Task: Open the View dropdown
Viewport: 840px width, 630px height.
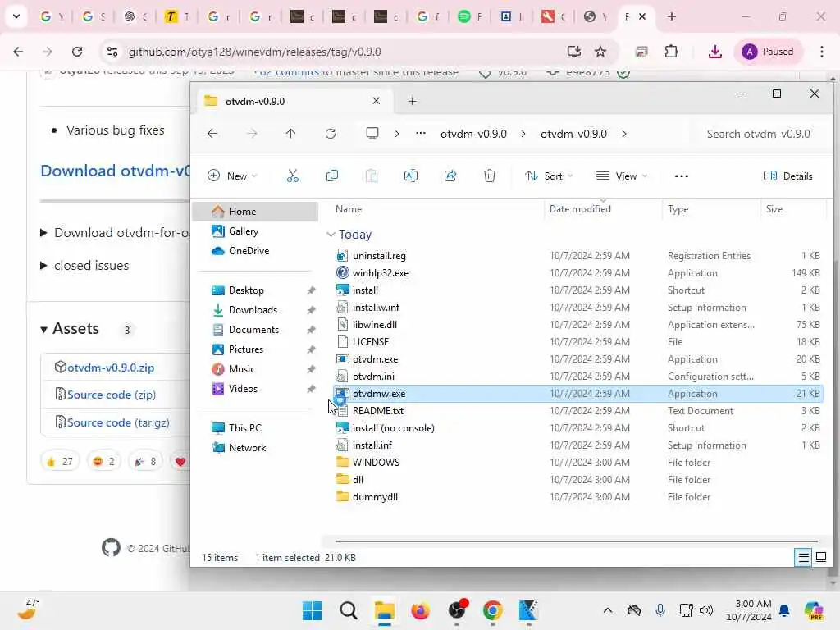Action: point(622,176)
